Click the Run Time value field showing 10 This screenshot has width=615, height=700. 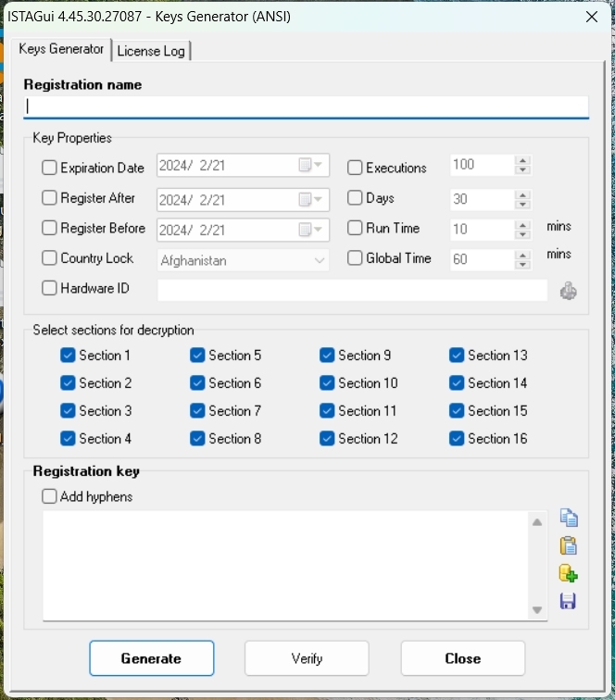point(483,230)
